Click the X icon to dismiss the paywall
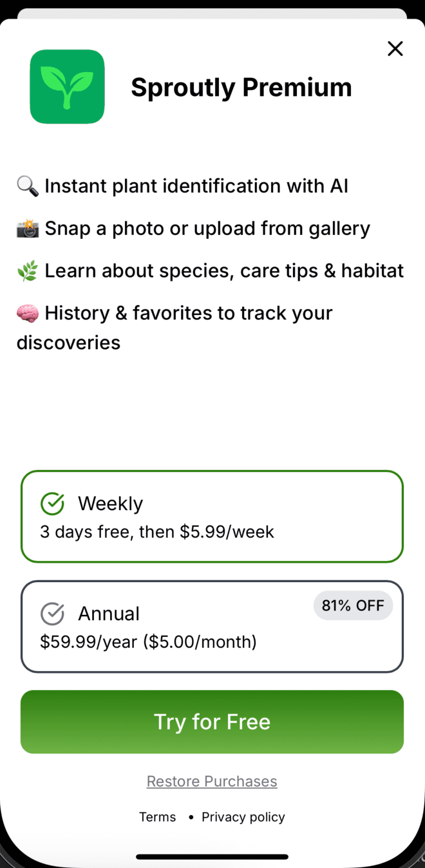425x868 pixels. (x=395, y=48)
